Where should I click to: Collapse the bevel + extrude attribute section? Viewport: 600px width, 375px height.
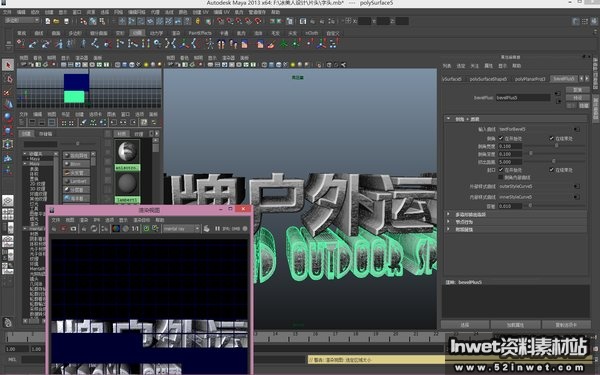(x=448, y=119)
